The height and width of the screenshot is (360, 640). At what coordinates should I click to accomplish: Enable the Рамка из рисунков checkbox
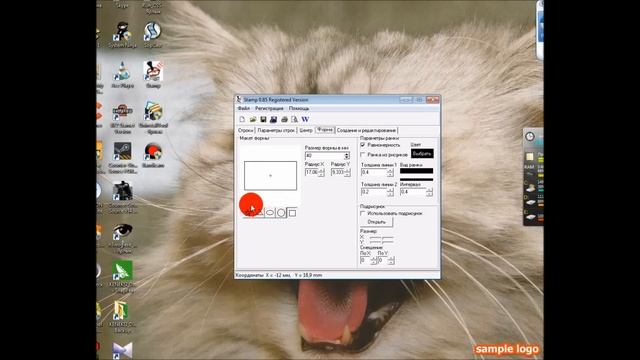pyautogui.click(x=363, y=155)
